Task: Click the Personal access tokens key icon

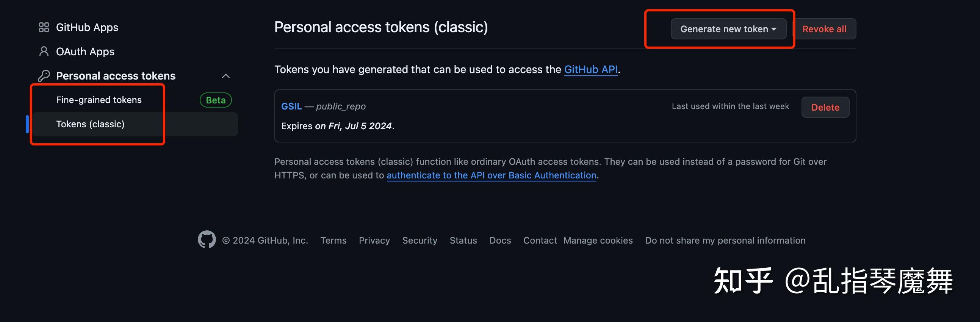Action: (44, 76)
